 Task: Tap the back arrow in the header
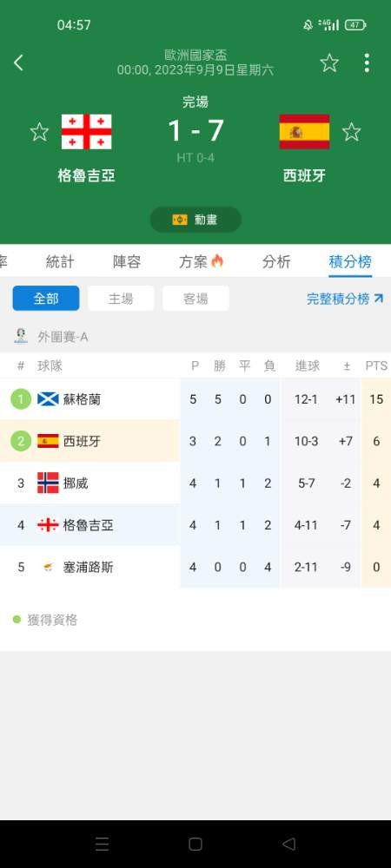(x=18, y=62)
